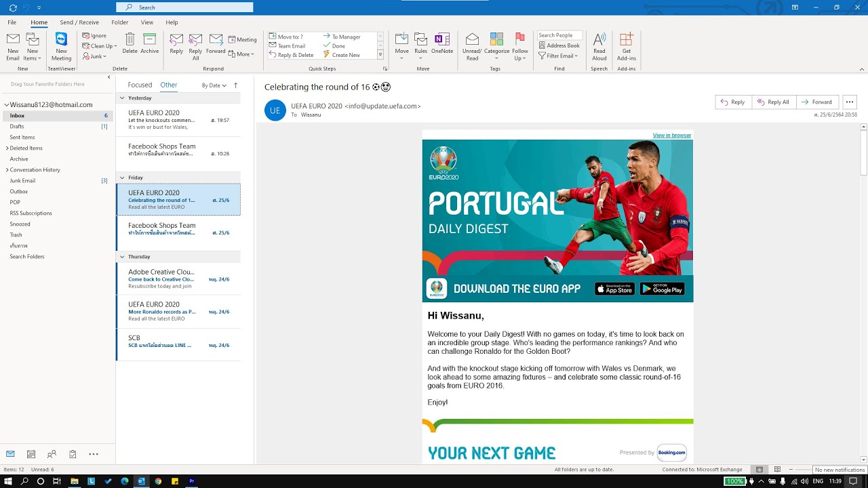Open more navigation options ellipsis

(x=94, y=454)
